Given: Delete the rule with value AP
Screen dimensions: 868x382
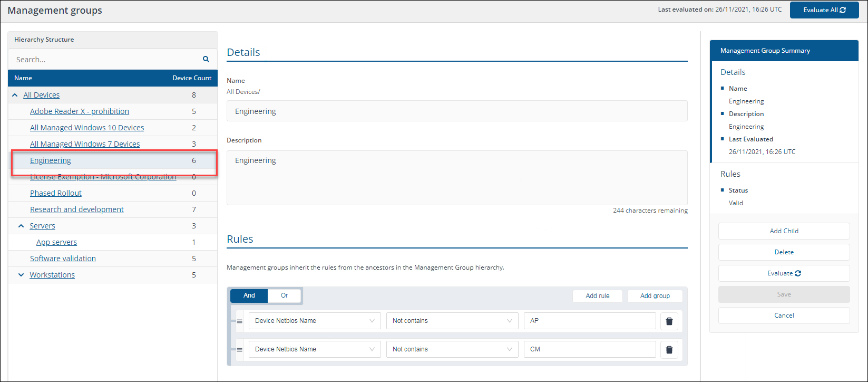Looking at the screenshot, I should coord(669,321).
